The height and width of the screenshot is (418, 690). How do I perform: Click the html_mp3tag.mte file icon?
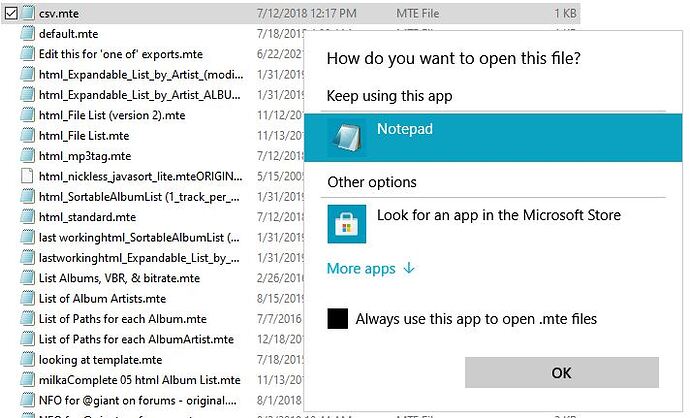point(28,156)
